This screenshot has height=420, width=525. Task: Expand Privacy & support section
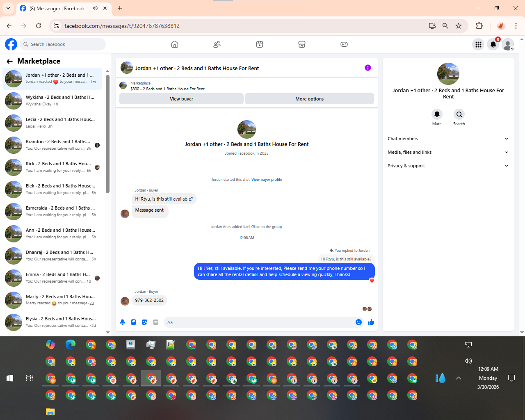448,166
